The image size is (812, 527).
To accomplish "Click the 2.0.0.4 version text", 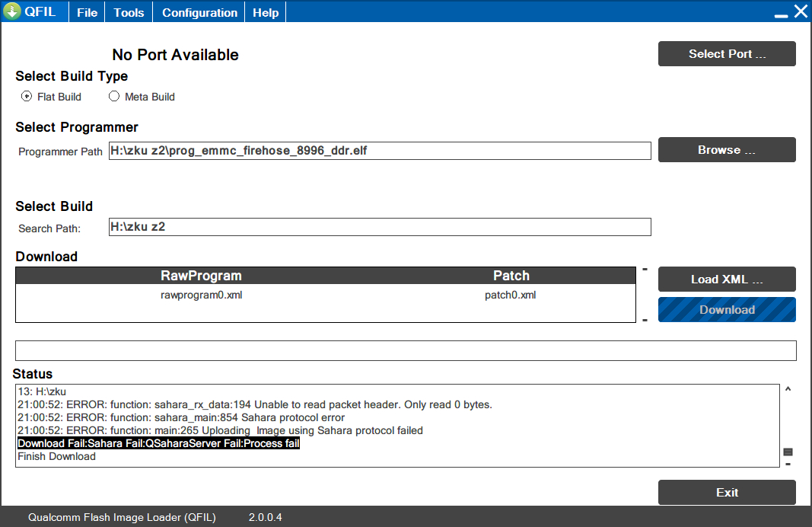I will pos(265,517).
